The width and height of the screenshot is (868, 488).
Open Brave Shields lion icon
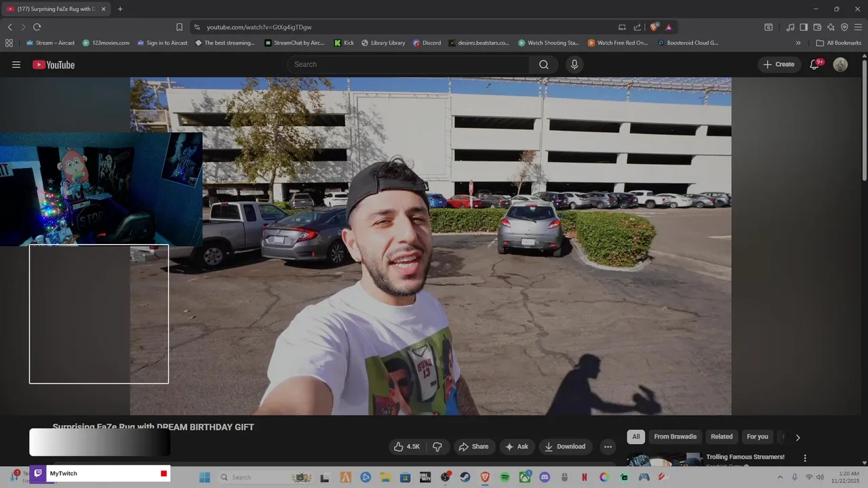click(x=654, y=27)
